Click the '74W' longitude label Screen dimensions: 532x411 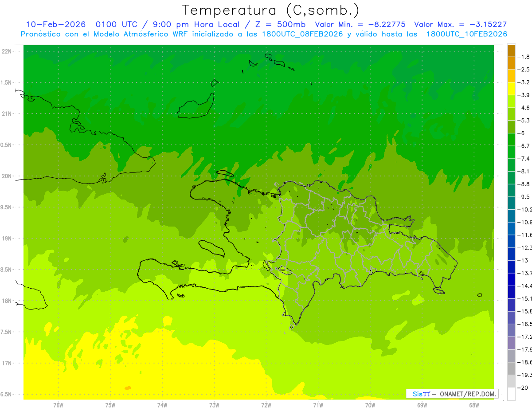[162, 405]
